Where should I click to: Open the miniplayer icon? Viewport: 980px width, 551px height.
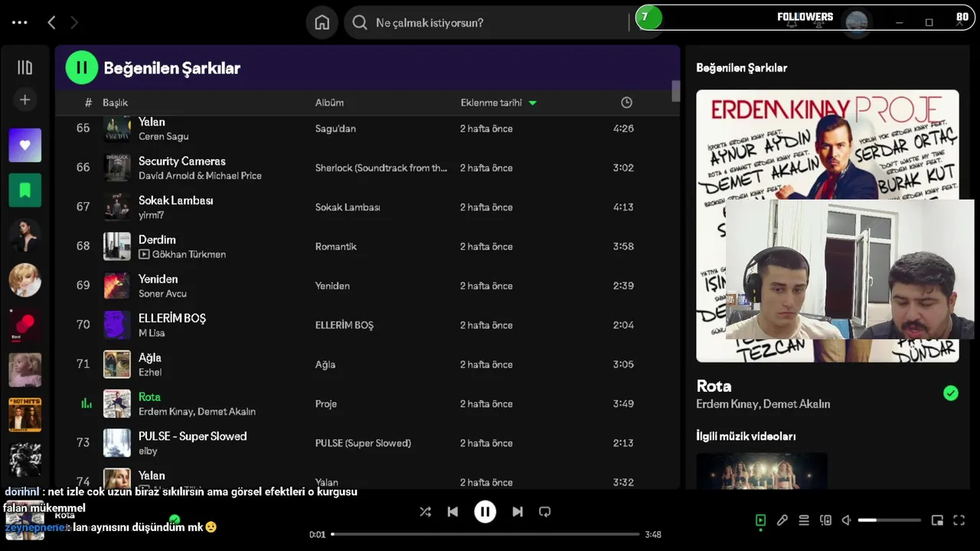click(937, 520)
